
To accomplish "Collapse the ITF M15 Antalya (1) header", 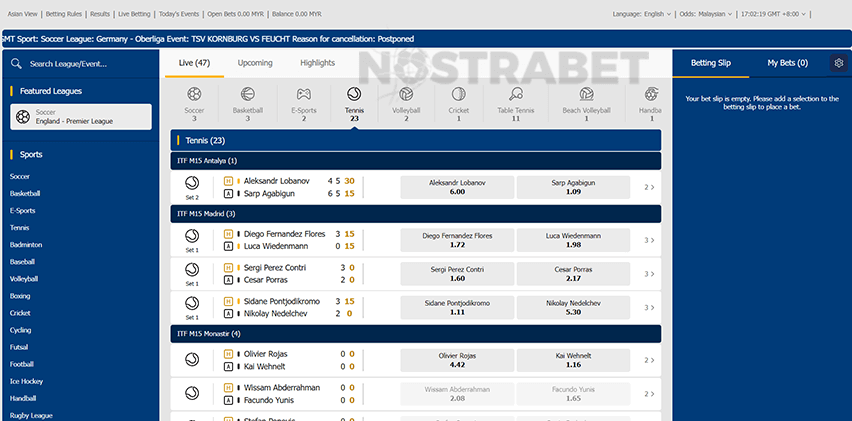I will click(x=416, y=161).
